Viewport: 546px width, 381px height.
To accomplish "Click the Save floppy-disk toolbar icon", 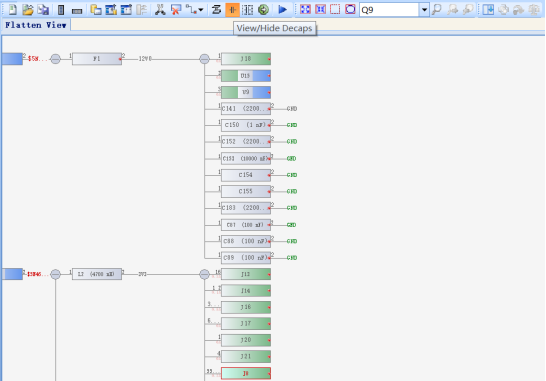I will coord(43,9).
